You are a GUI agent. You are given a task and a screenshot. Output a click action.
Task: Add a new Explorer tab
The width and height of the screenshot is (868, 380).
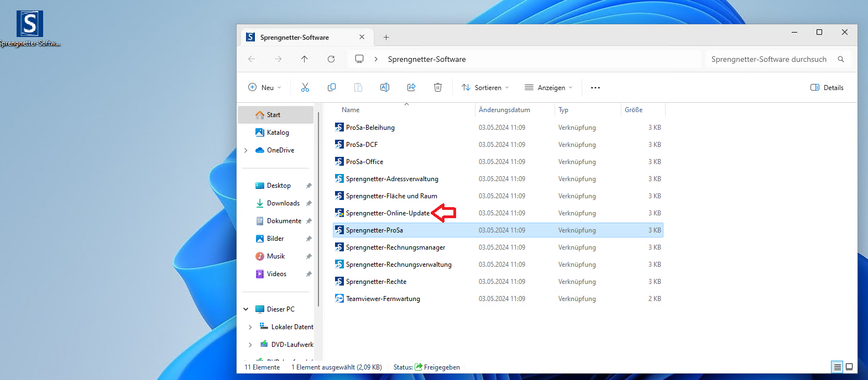386,37
